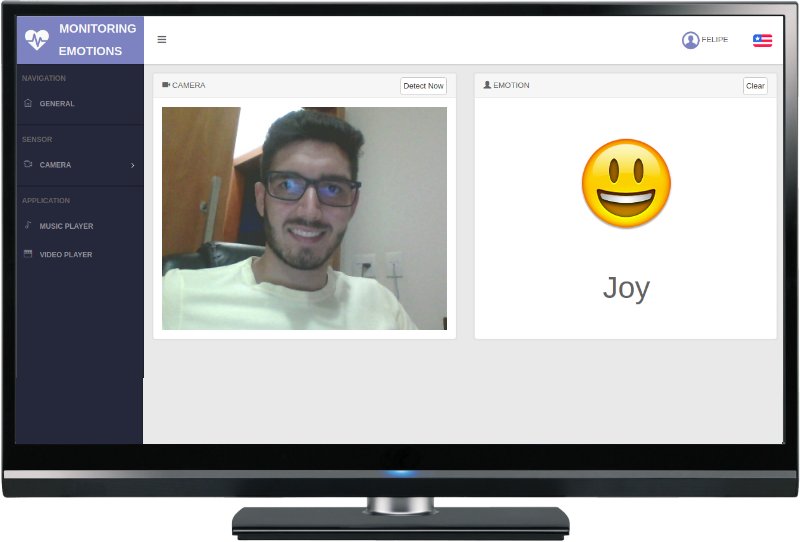This screenshot has width=800, height=542.
Task: Click the music note icon in the sidebar
Action: point(28,225)
